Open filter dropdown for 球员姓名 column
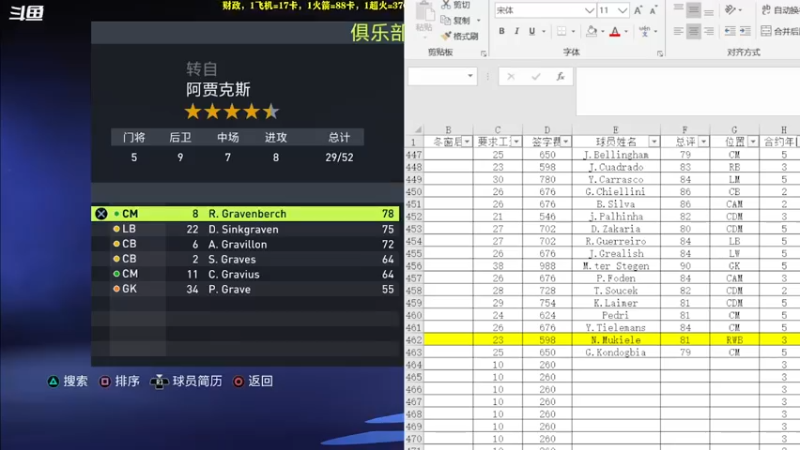The image size is (800, 450). (x=654, y=141)
